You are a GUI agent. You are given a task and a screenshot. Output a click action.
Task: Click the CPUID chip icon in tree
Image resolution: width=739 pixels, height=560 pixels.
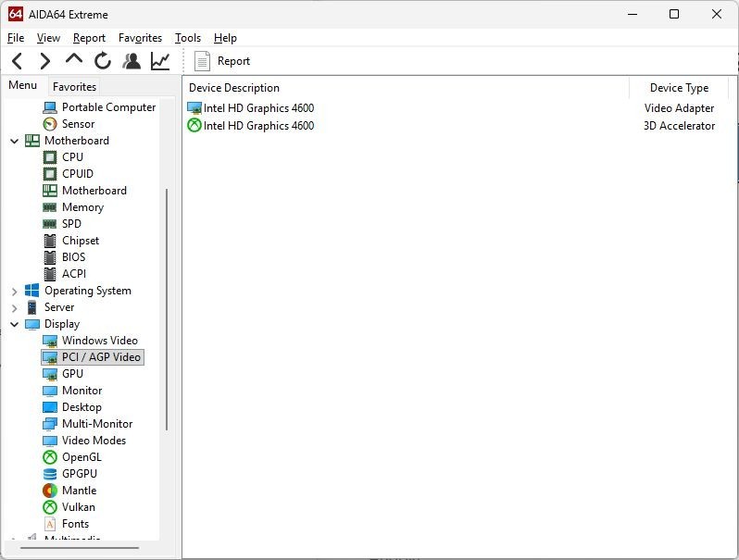pyautogui.click(x=50, y=174)
